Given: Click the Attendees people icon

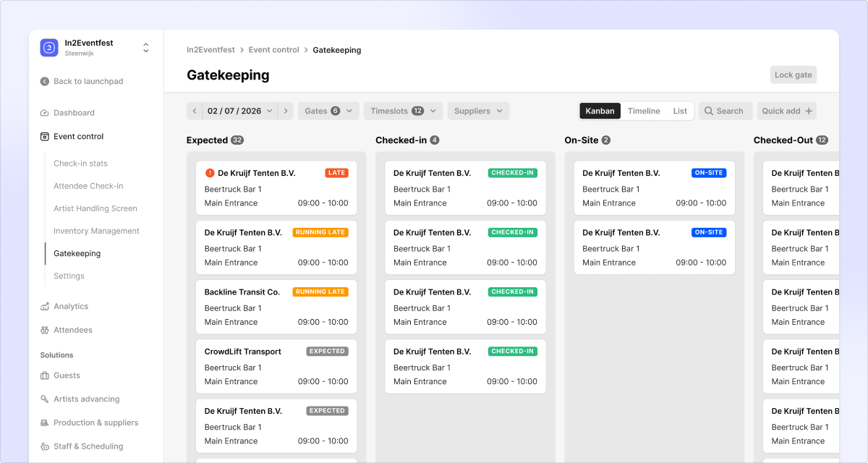Looking at the screenshot, I should point(43,330).
